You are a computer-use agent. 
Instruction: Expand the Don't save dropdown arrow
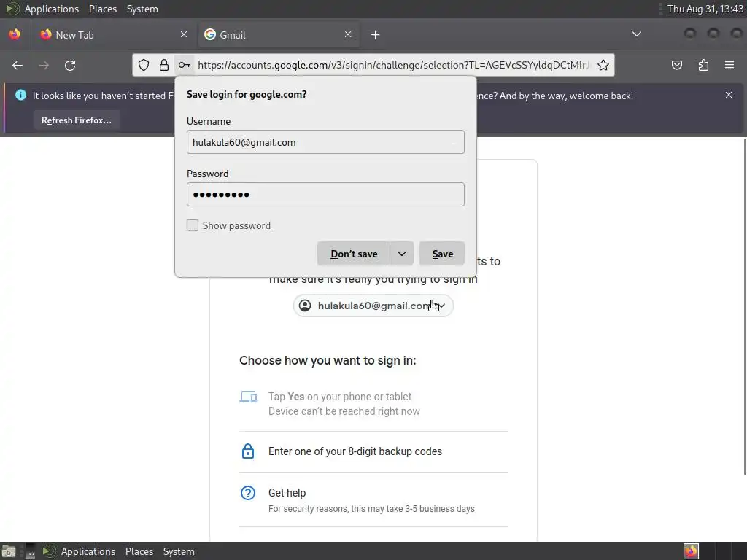(402, 254)
